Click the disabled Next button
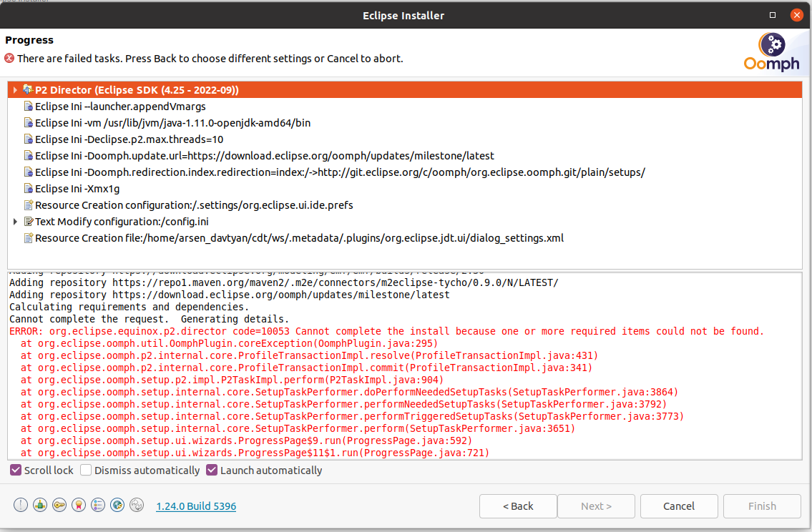Viewport: 812px width, 532px height. 596,506
